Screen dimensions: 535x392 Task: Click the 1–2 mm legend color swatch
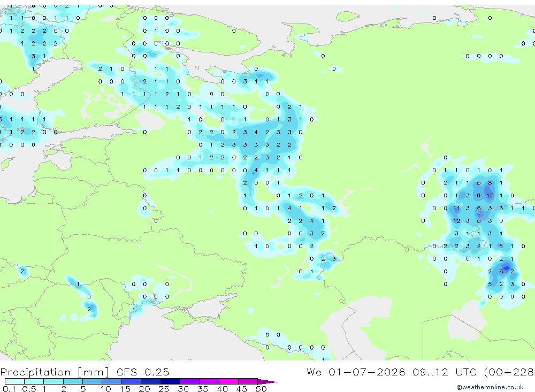click(x=53, y=381)
